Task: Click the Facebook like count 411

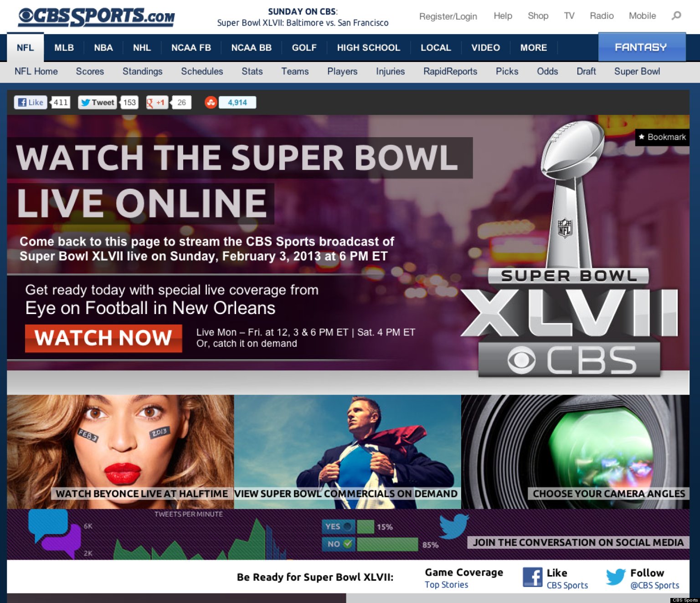Action: click(x=60, y=103)
